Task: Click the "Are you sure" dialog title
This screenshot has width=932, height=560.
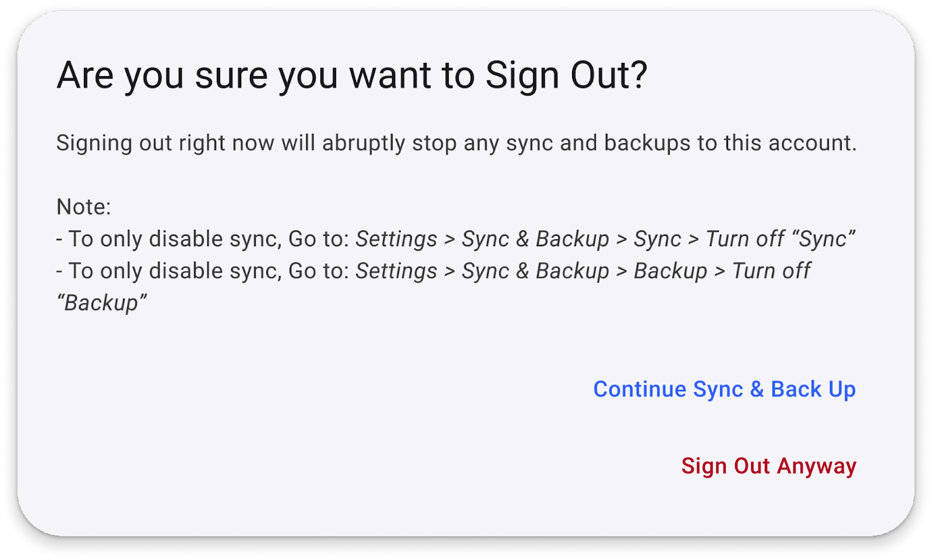Action: [x=352, y=76]
